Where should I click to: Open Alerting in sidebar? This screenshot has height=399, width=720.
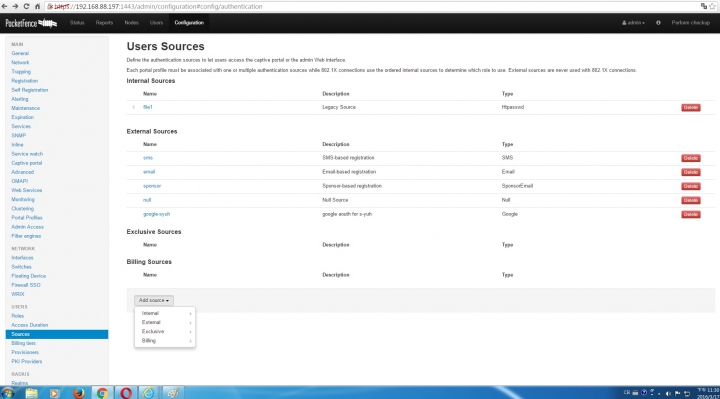pyautogui.click(x=20, y=99)
